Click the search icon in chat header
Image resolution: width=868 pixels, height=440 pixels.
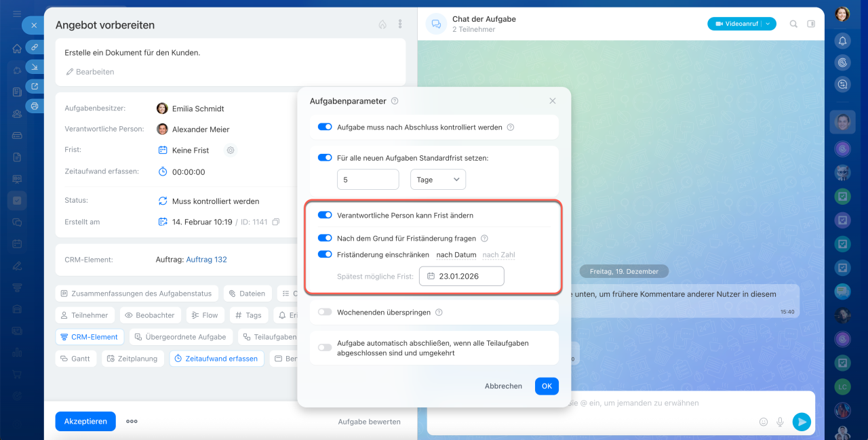click(x=793, y=24)
